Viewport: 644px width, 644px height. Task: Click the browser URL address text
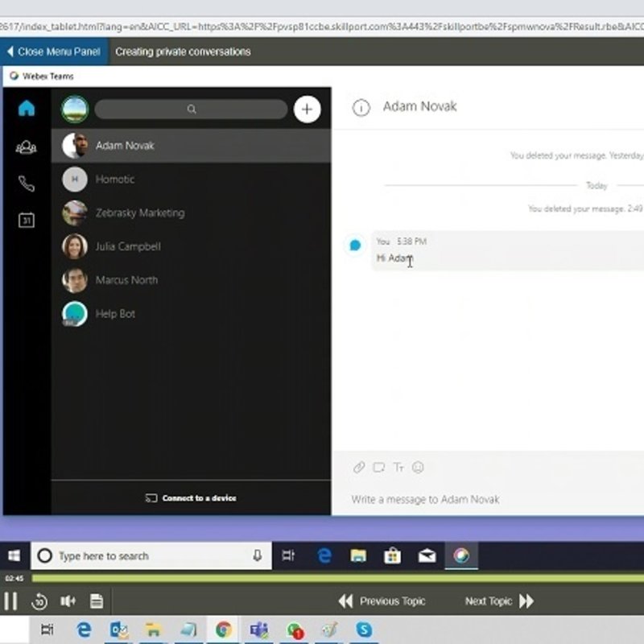click(322, 27)
